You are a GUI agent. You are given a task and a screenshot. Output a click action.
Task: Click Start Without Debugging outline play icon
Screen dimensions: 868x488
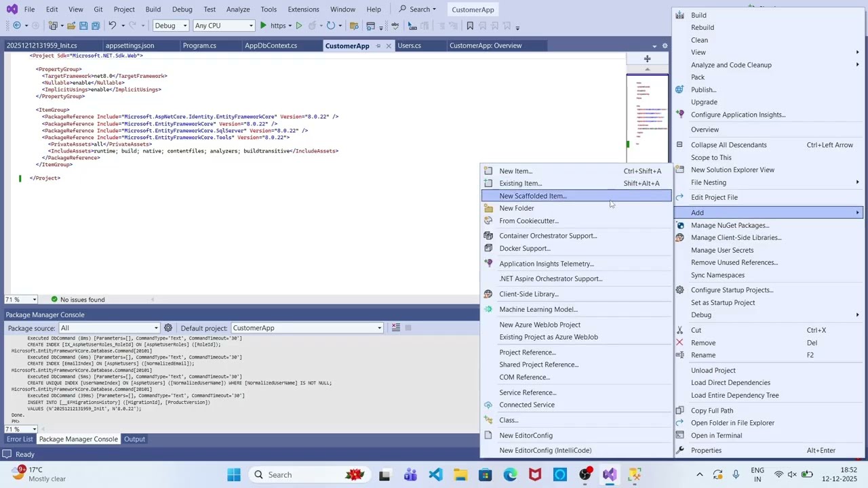(298, 26)
